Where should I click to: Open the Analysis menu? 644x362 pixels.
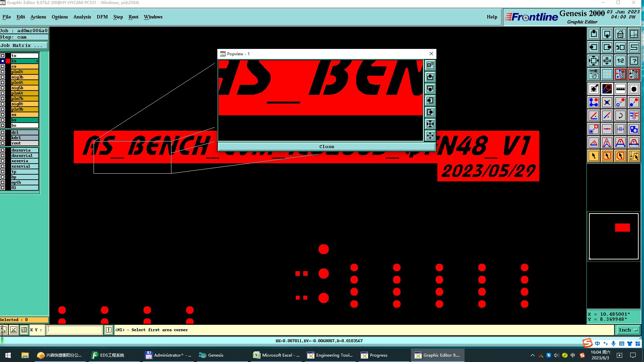pyautogui.click(x=82, y=17)
